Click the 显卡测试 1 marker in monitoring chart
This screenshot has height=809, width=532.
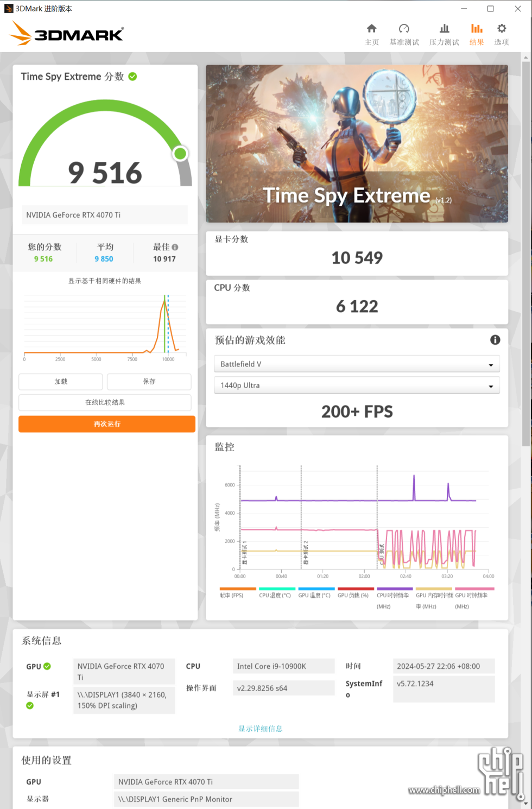244,553
